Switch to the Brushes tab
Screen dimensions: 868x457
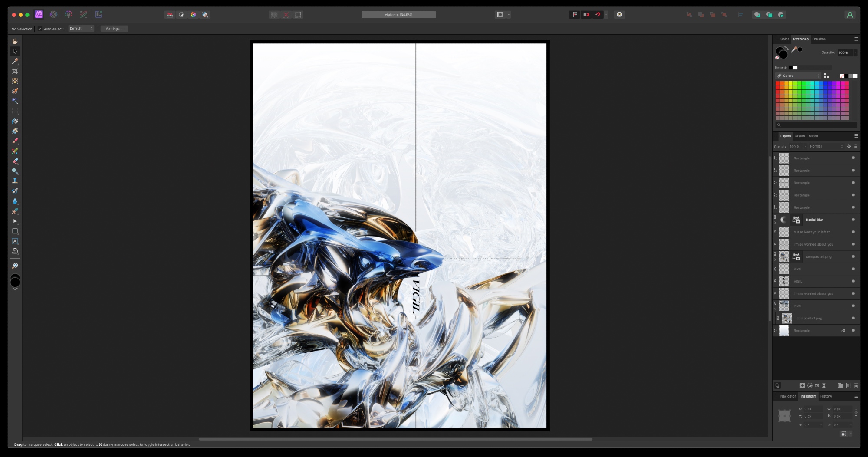[x=819, y=39]
